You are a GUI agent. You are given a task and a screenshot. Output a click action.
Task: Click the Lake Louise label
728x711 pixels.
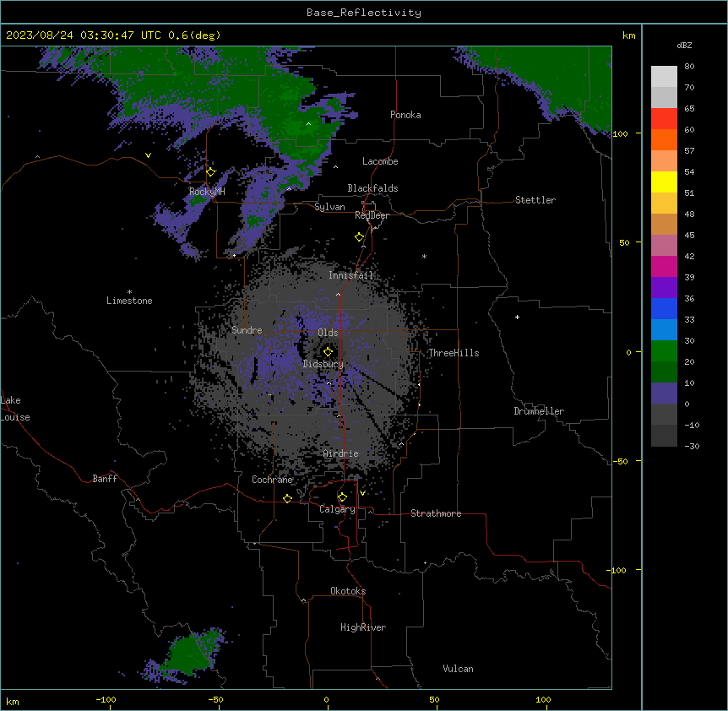tap(15, 409)
